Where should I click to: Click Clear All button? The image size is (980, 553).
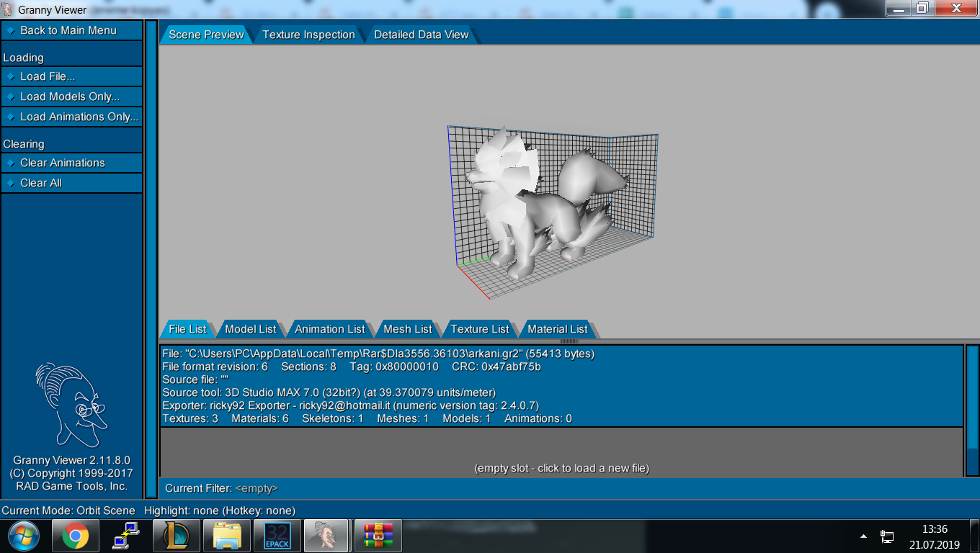(72, 183)
